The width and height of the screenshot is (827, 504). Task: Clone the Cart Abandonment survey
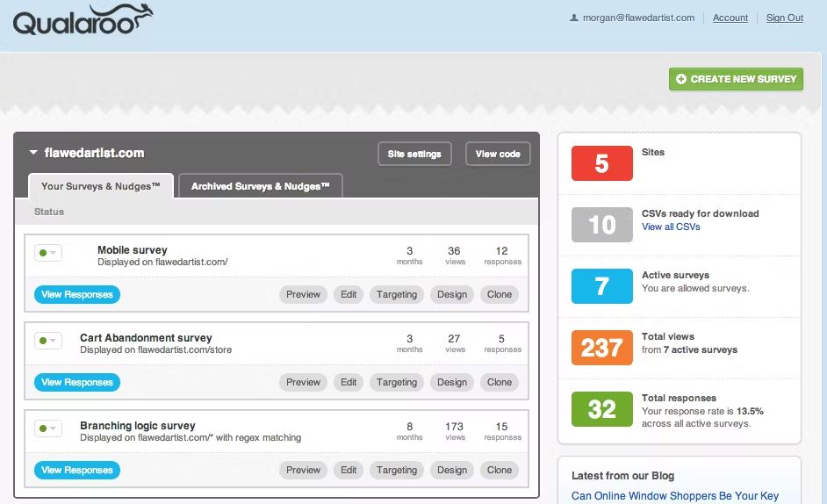[x=500, y=382]
